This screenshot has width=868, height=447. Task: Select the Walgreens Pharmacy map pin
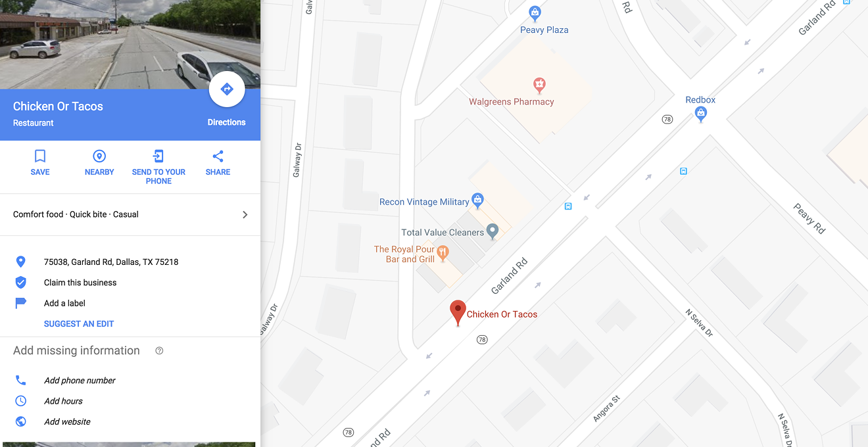pos(539,85)
